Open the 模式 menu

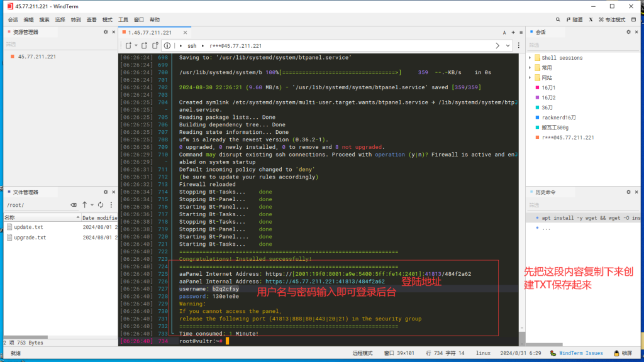click(107, 19)
